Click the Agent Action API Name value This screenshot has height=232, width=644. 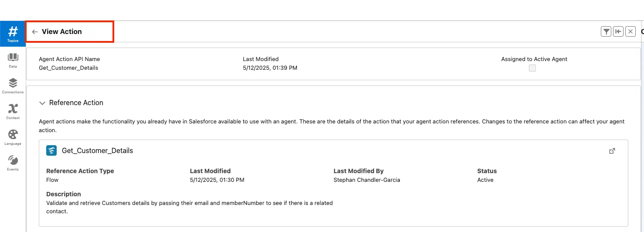68,68
